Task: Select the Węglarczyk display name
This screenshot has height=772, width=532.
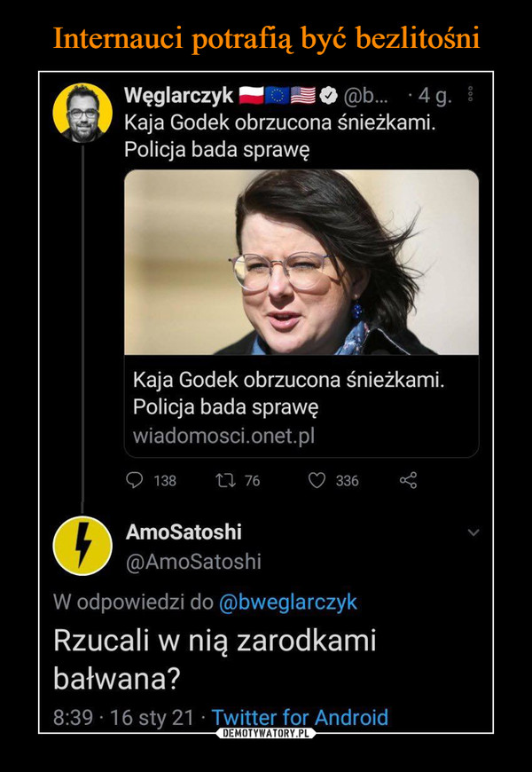Action: [178, 96]
